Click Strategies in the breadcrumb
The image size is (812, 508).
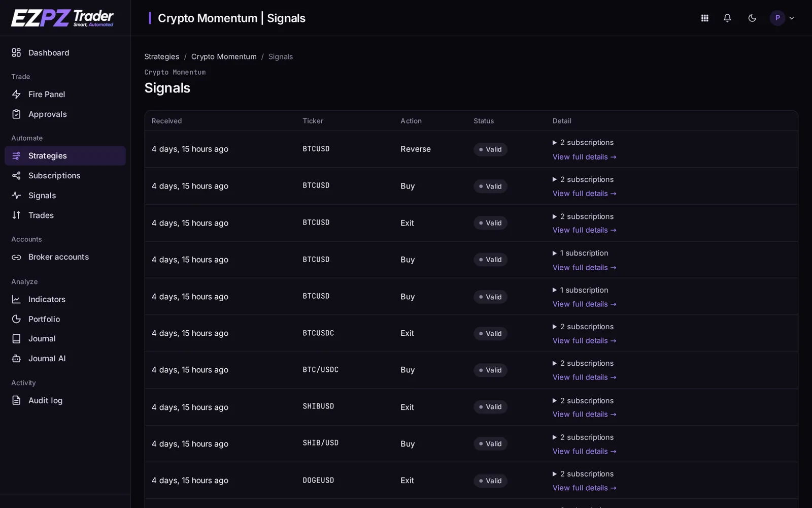[x=161, y=57]
